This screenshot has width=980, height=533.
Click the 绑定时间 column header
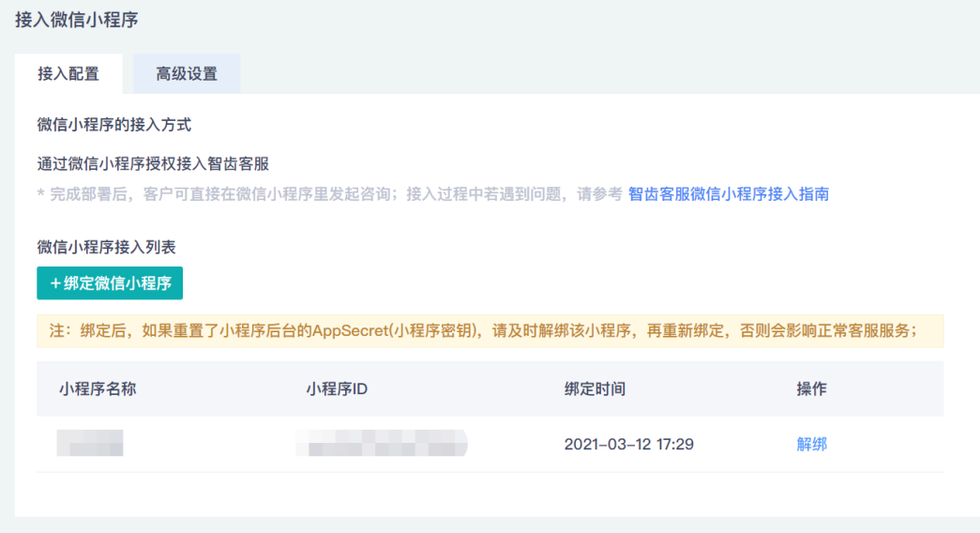595,389
